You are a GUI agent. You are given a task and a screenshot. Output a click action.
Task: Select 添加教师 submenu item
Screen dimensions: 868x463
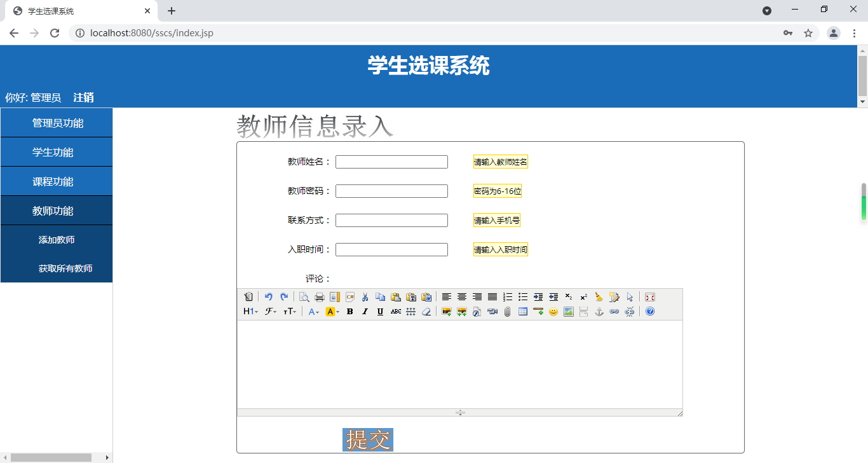(57, 240)
